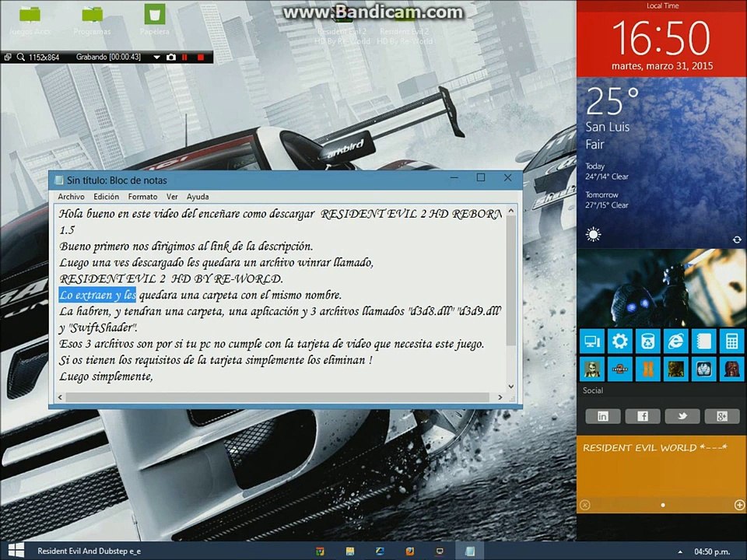This screenshot has width=747, height=560.
Task: Open the Edición menu in Notepad
Action: (x=107, y=197)
